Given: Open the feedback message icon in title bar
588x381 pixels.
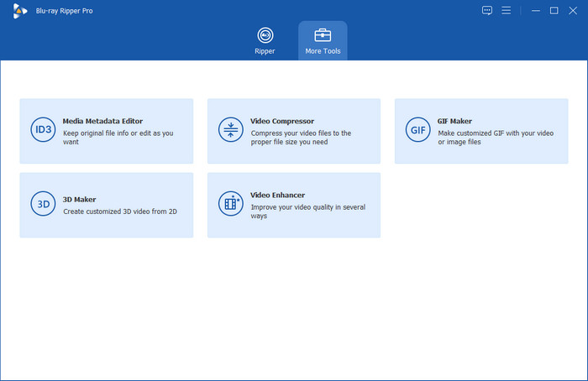Looking at the screenshot, I should [486, 10].
